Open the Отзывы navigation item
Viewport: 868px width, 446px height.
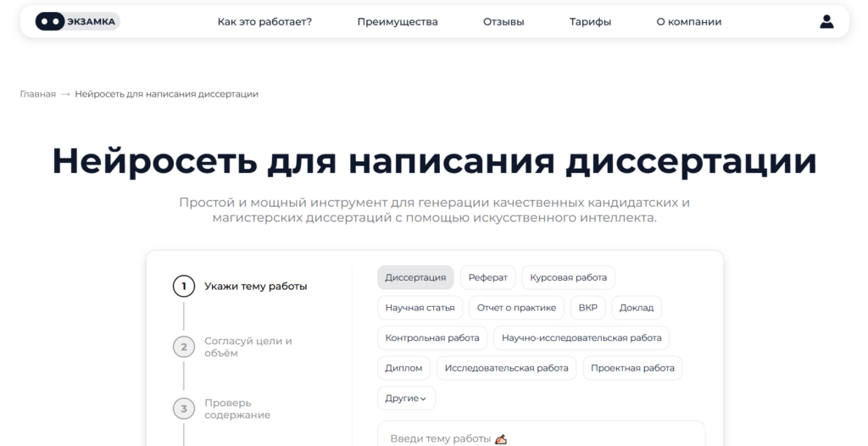coord(504,21)
